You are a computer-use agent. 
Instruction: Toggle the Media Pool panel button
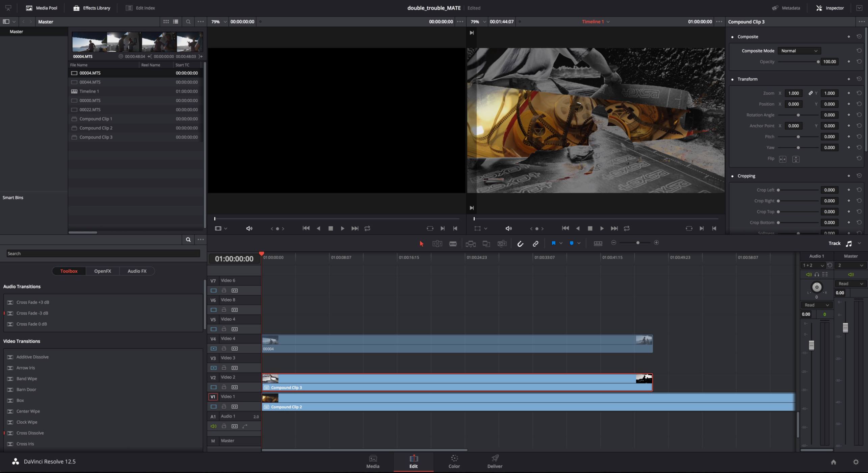pyautogui.click(x=42, y=8)
